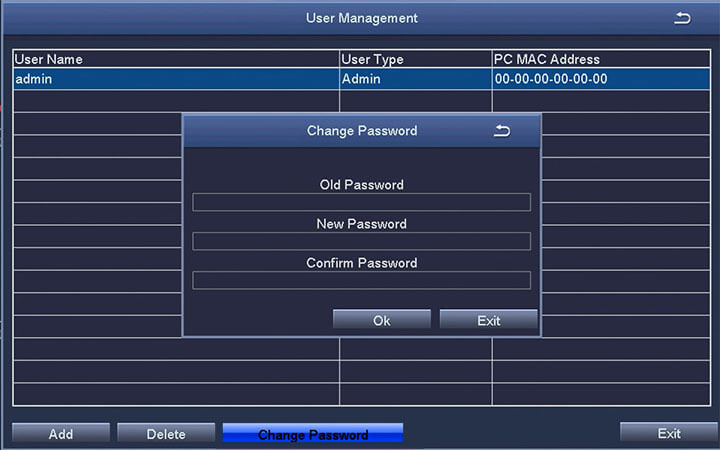
Task: Click into the New Password field
Action: (361, 241)
